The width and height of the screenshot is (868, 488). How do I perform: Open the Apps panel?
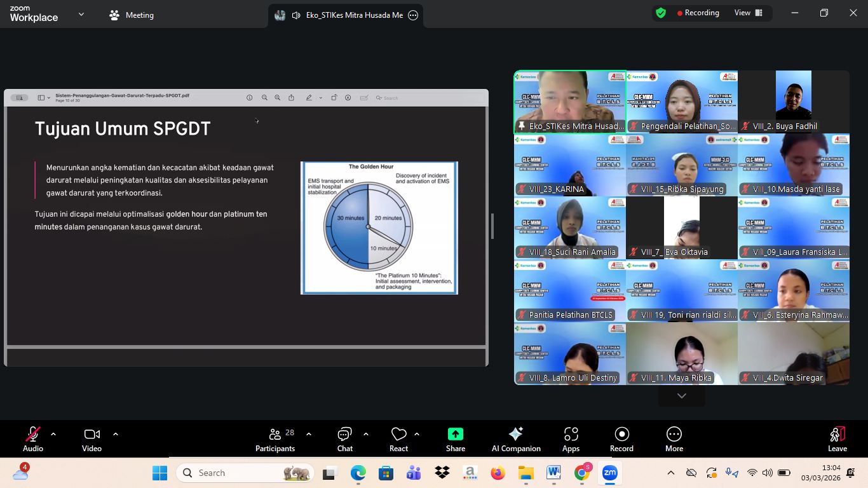coord(571,439)
